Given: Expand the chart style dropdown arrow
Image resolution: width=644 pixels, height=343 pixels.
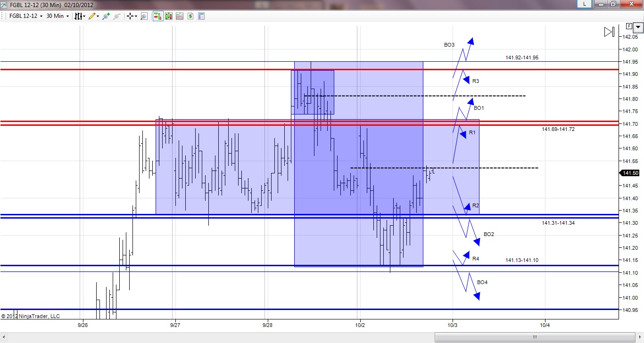Looking at the screenshot, I should pyautogui.click(x=84, y=16).
